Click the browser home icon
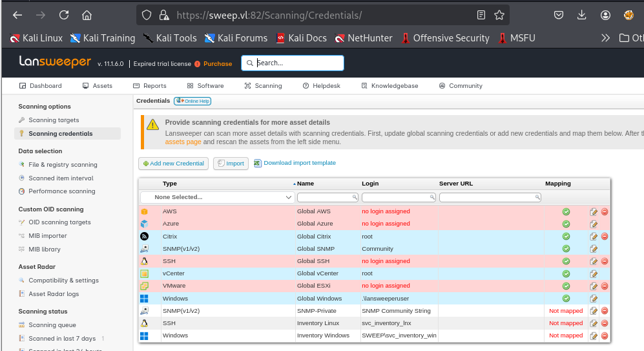 tap(87, 15)
